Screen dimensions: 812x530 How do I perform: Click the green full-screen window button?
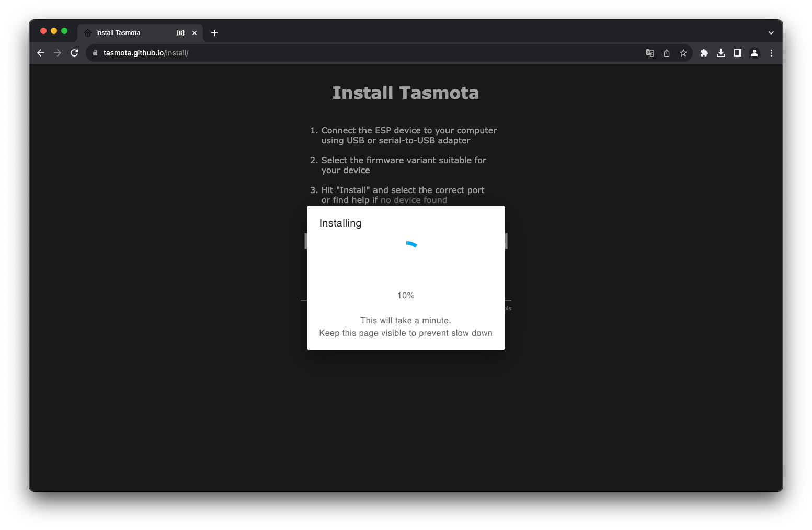[64, 31]
